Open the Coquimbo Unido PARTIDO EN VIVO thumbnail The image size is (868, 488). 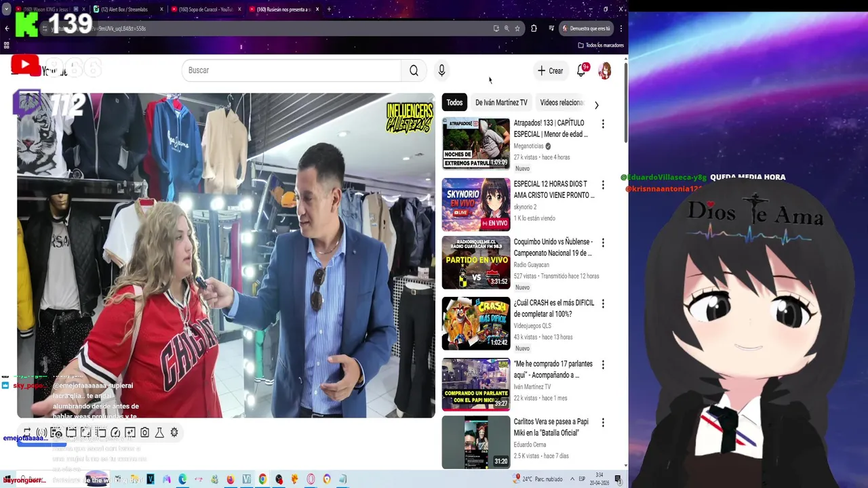476,262
